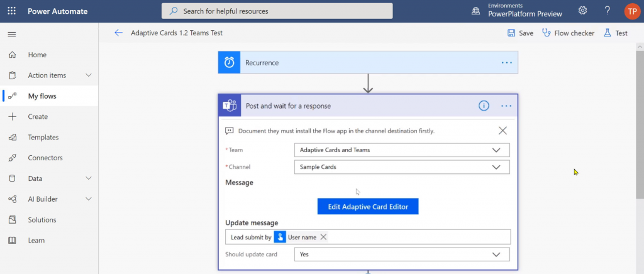Image resolution: width=644 pixels, height=274 pixels.
Task: Remove the User name dynamic token
Action: click(323, 237)
